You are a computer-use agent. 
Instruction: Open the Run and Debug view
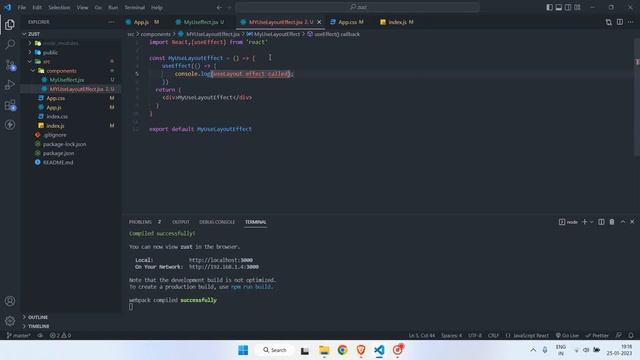(10, 84)
